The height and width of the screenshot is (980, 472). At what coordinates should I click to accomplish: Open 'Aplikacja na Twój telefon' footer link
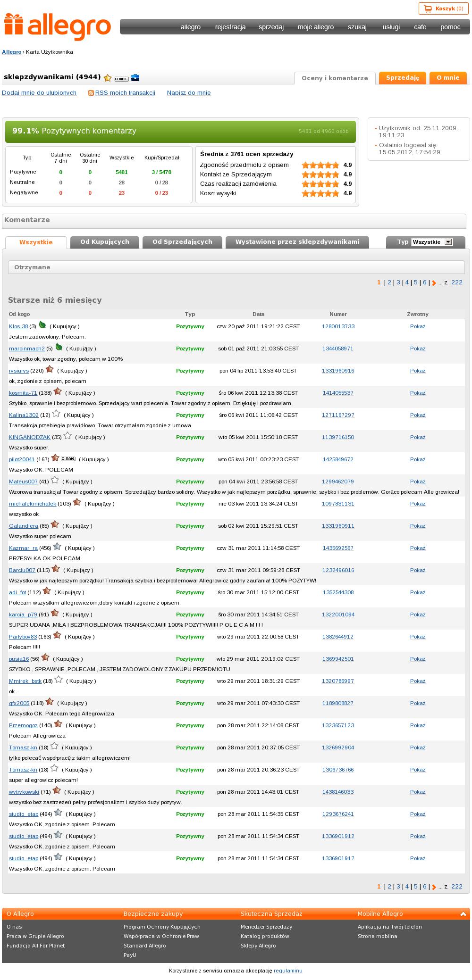click(x=390, y=927)
